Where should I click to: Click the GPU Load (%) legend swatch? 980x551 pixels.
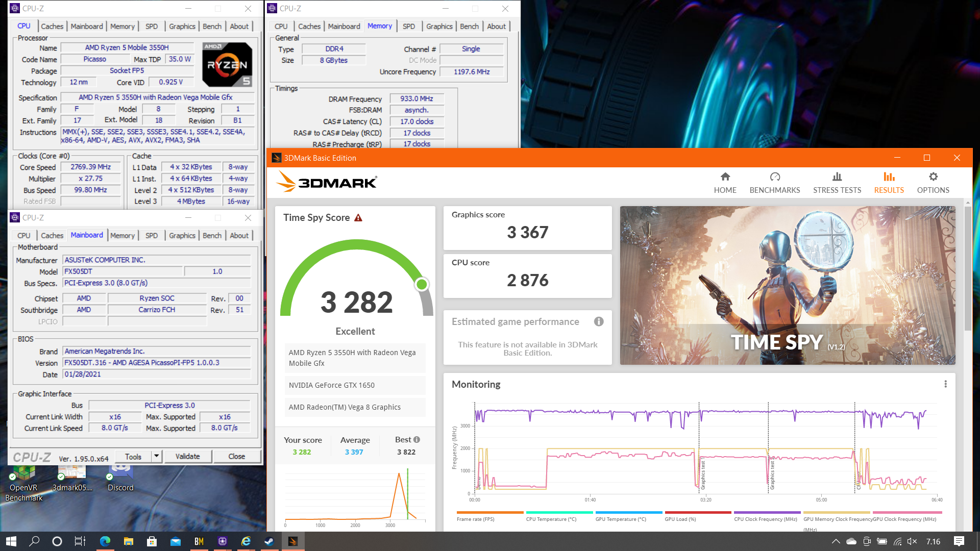coord(698,512)
